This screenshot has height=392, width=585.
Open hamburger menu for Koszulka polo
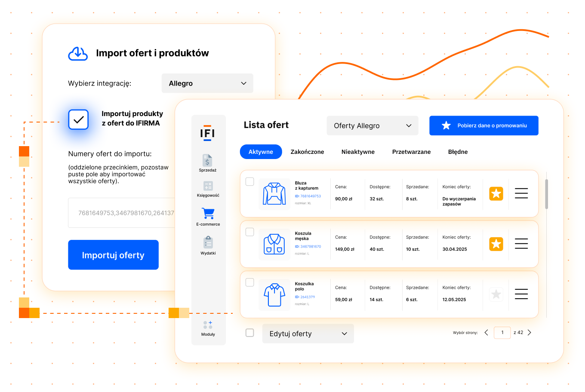(521, 294)
